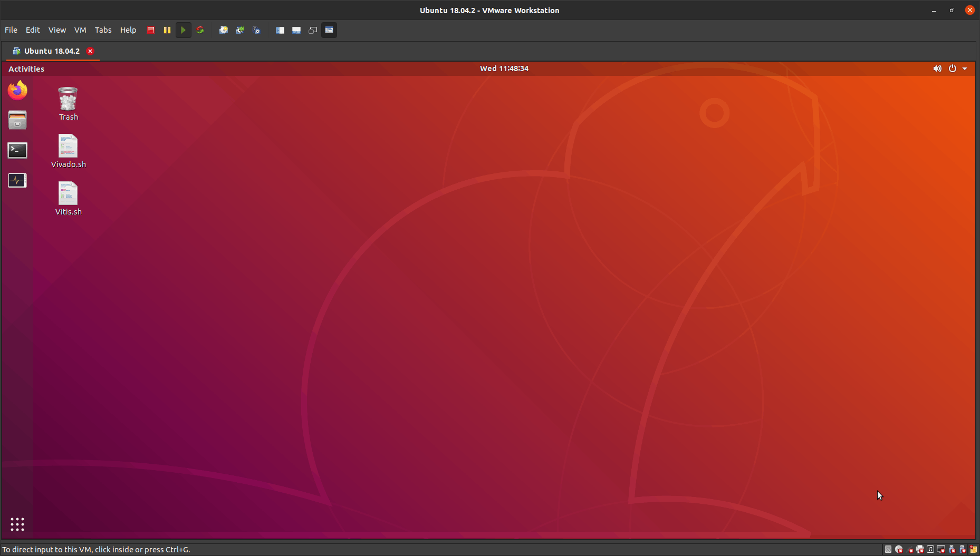
Task: Close the Ubuntu 18.04.2 tab
Action: pyautogui.click(x=90, y=51)
